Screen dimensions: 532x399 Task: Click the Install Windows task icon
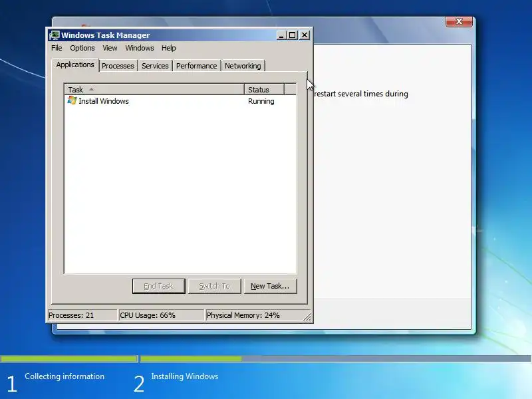click(72, 100)
